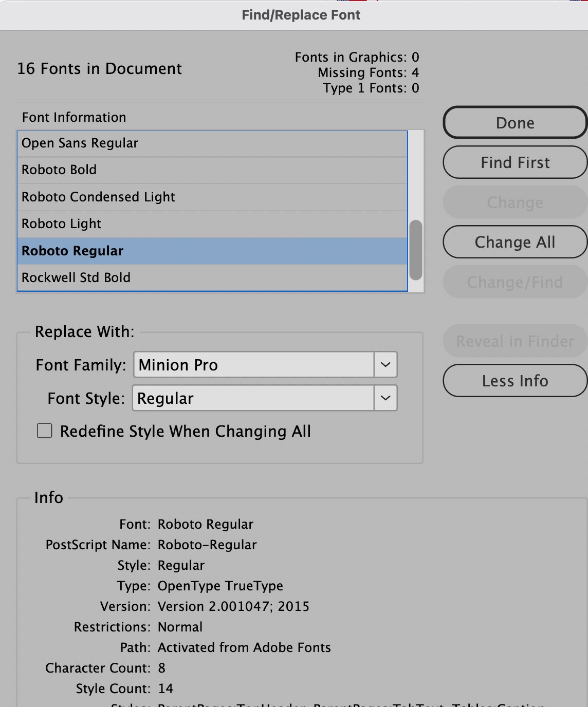Click the Change All button
This screenshot has height=707, width=588.
(515, 242)
